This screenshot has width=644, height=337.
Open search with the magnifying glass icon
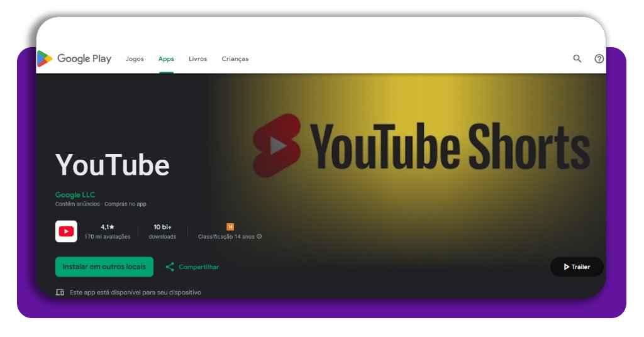pos(577,58)
